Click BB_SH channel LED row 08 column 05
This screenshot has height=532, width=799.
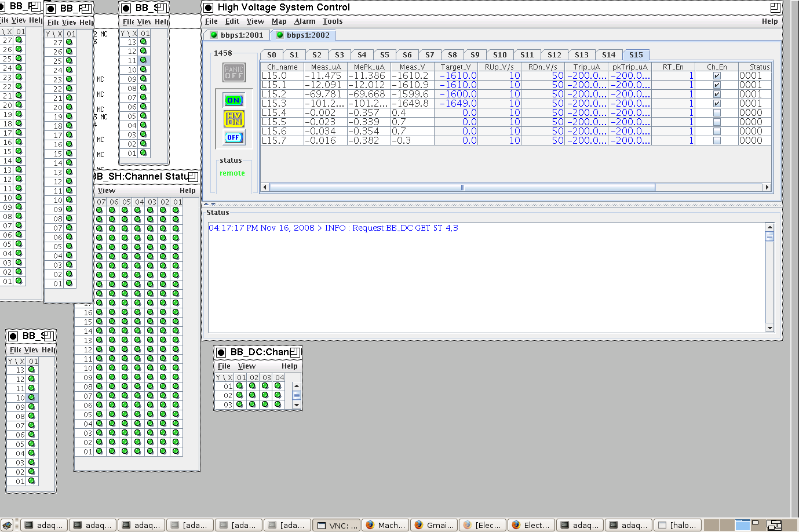click(x=125, y=387)
